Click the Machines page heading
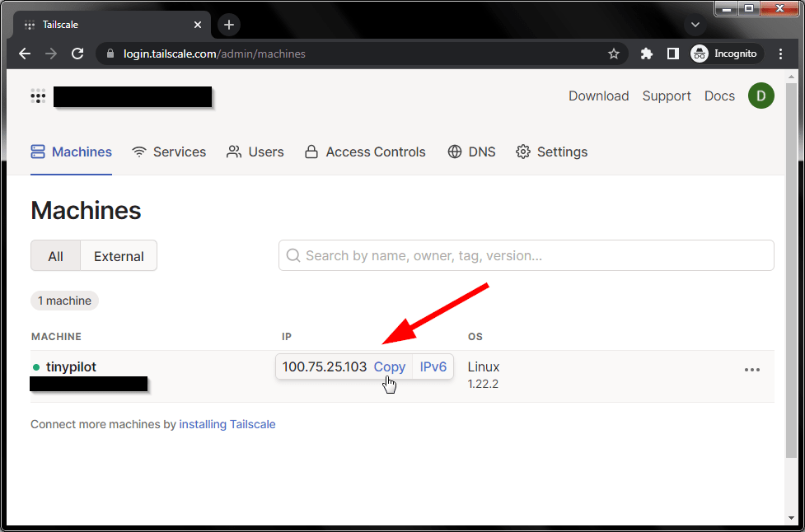The height and width of the screenshot is (532, 805). [x=86, y=210]
